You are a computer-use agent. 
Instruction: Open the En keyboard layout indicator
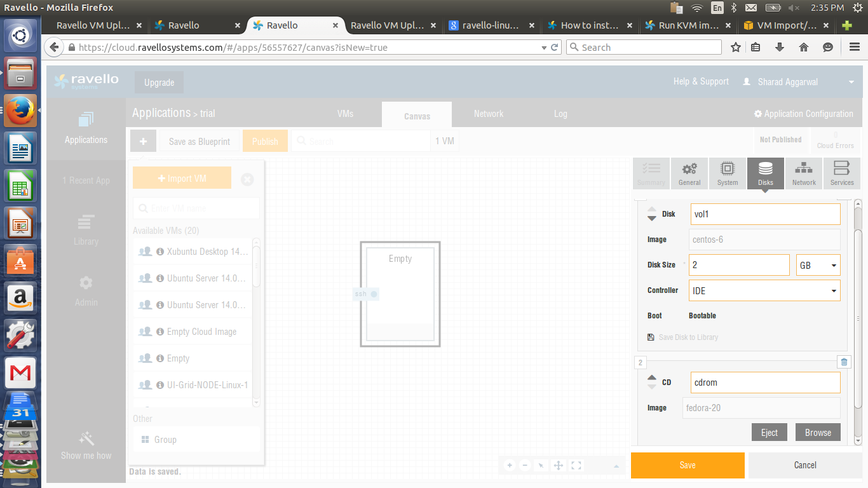point(717,8)
